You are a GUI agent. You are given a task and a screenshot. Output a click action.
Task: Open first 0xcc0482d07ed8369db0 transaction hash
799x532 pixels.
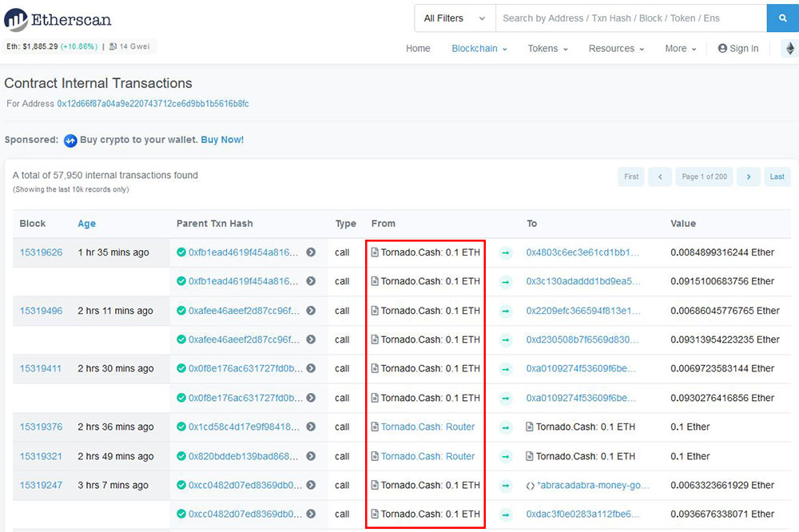click(245, 485)
